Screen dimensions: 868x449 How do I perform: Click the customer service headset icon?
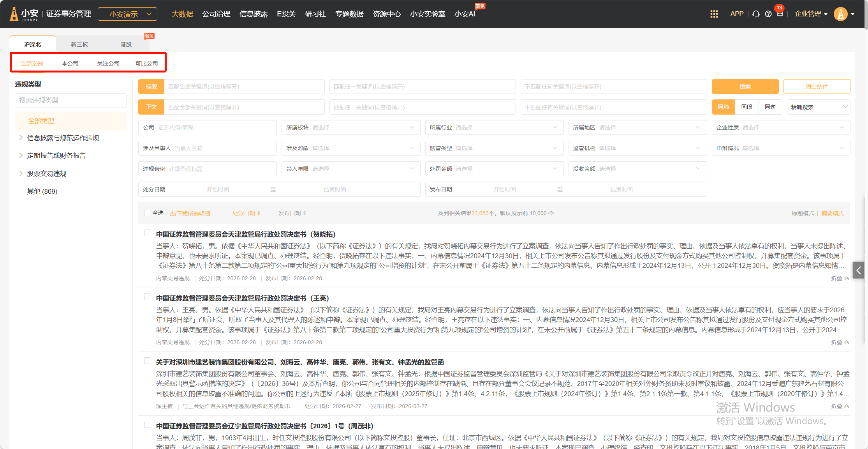tap(756, 14)
